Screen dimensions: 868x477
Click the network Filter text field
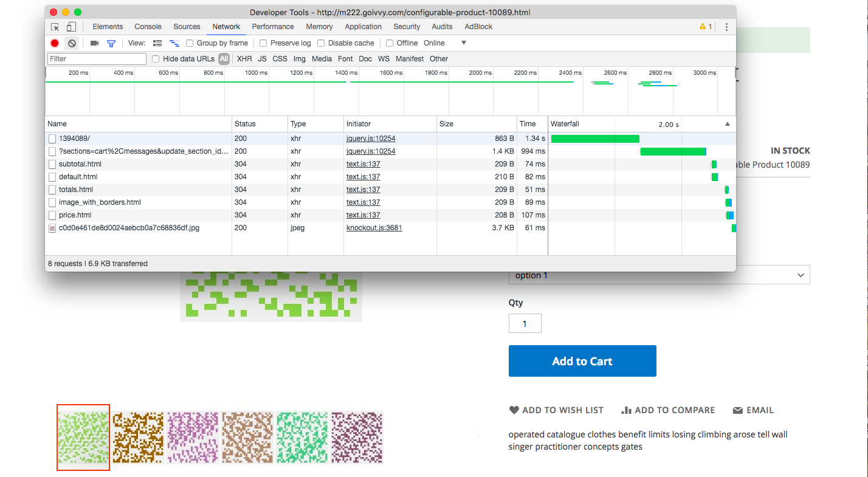pos(97,59)
